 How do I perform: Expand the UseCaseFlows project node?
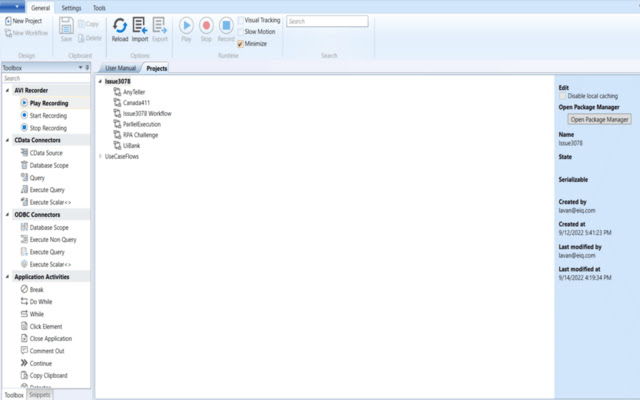100,156
